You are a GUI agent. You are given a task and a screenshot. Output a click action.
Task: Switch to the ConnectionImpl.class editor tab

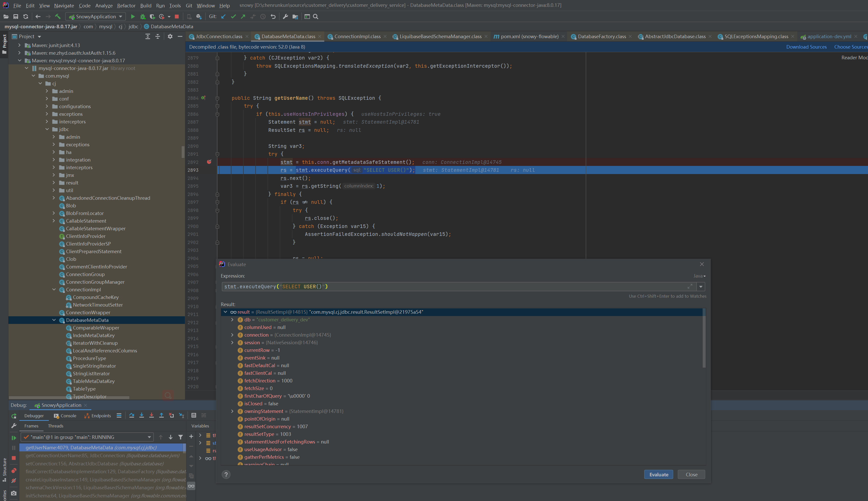pos(357,36)
